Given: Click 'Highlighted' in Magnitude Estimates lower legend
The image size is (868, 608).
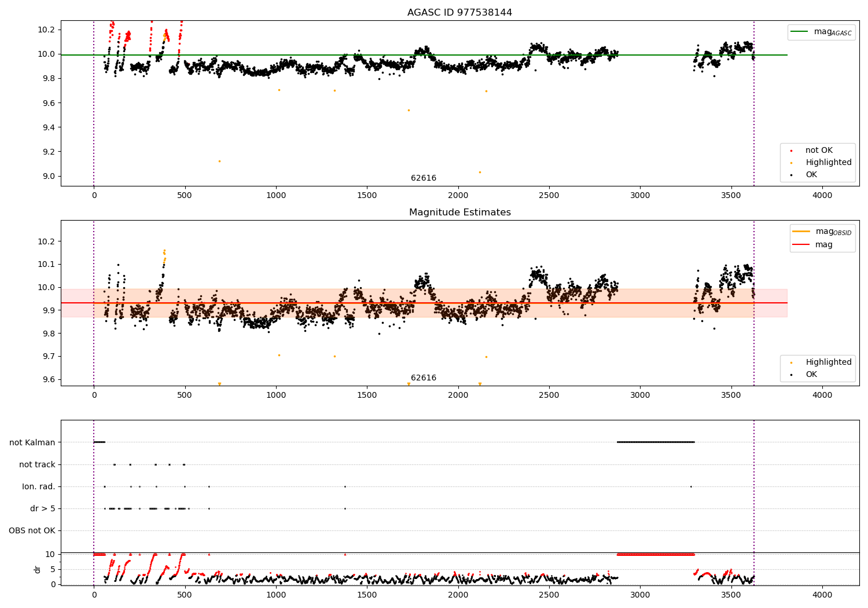Looking at the screenshot, I should [821, 362].
